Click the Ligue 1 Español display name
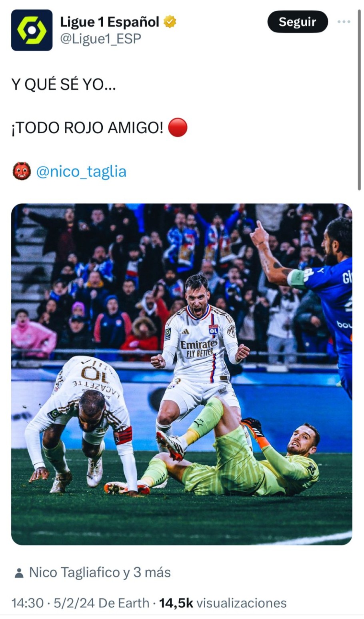 point(110,22)
